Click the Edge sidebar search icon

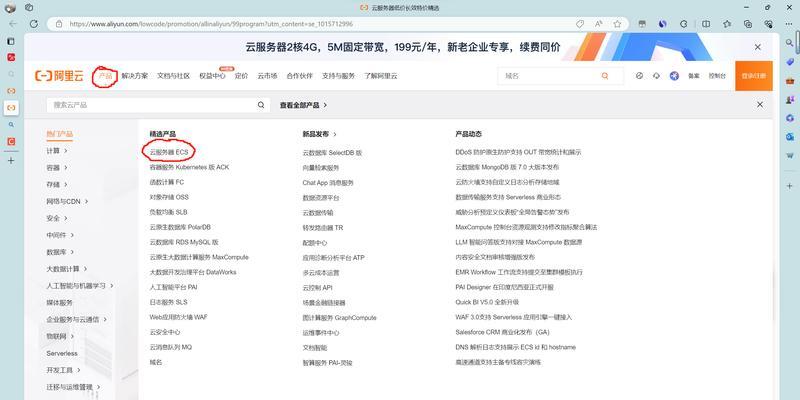[789, 43]
